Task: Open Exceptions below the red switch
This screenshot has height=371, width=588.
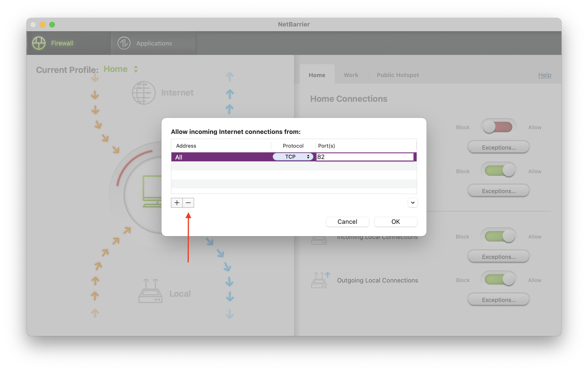Action: point(499,147)
